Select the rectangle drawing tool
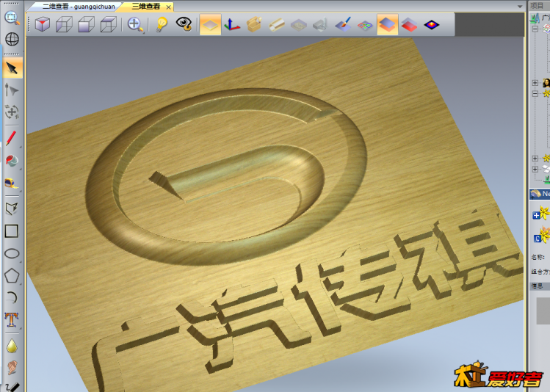550x392 pixels. coord(12,231)
